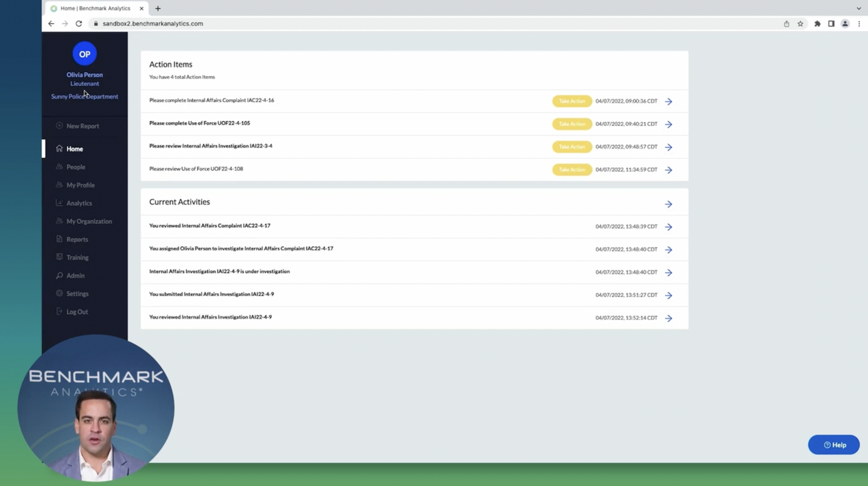Click 'Please complete Internal Affairs Complaint IAC22-4-16'
The height and width of the screenshot is (486, 868).
click(x=212, y=100)
